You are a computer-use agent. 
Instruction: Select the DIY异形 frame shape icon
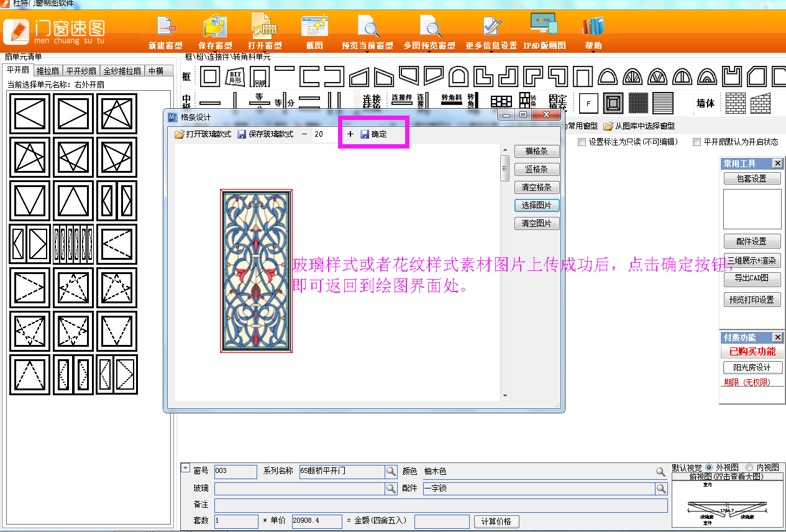(x=235, y=76)
